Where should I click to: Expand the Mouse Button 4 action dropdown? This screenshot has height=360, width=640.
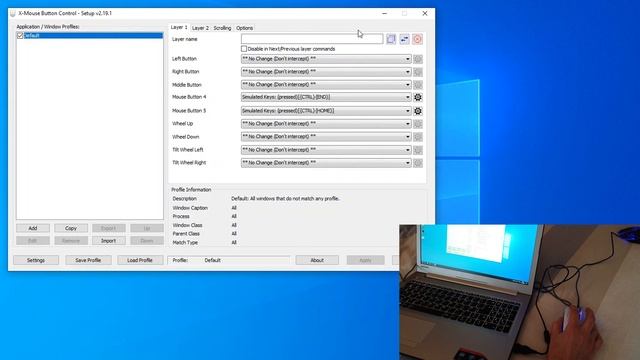326,97
